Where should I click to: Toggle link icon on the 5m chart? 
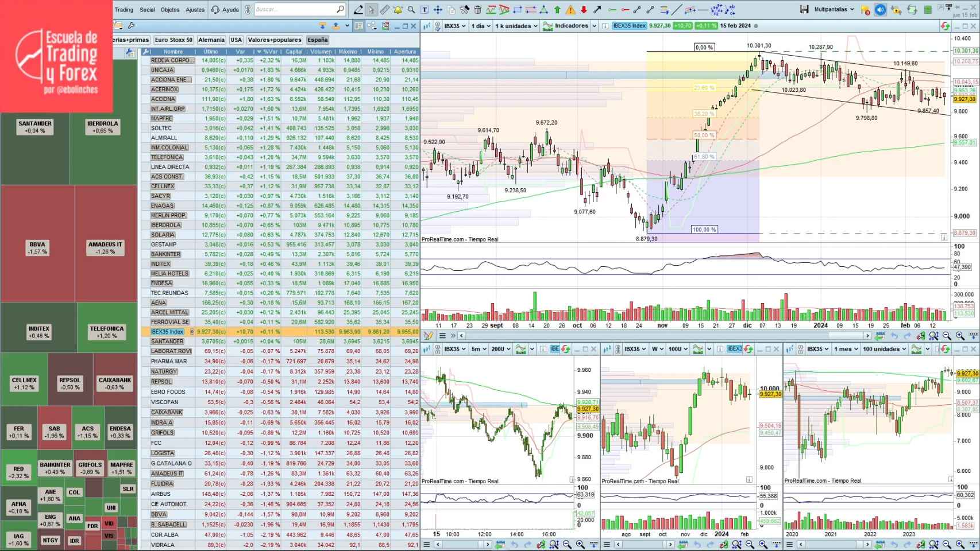438,349
